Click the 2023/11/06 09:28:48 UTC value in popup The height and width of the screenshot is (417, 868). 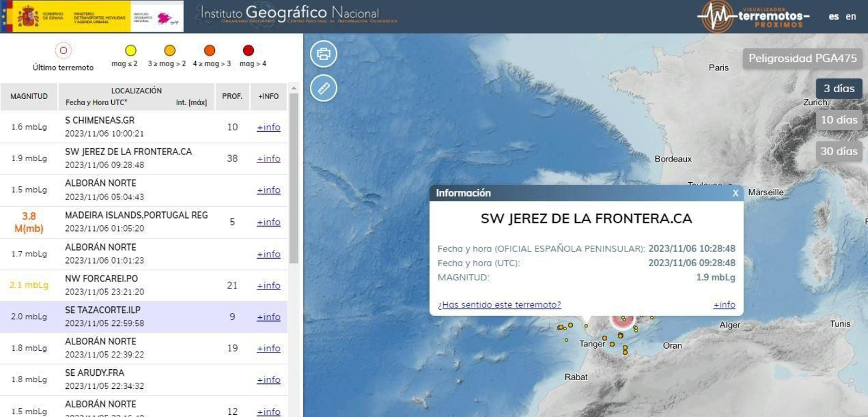[x=692, y=263]
